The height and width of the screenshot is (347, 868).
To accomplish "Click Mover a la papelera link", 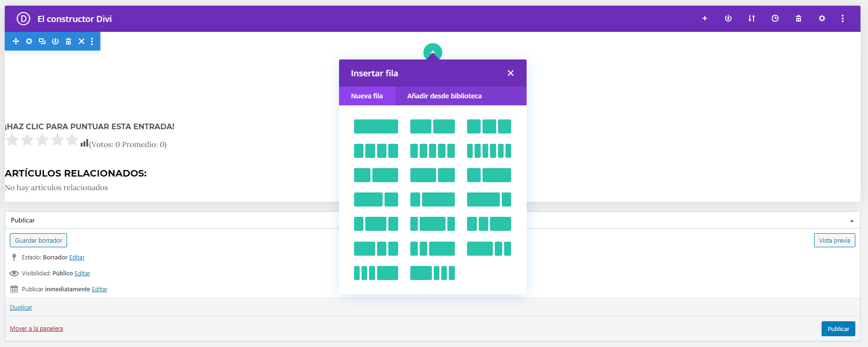I will (x=37, y=329).
